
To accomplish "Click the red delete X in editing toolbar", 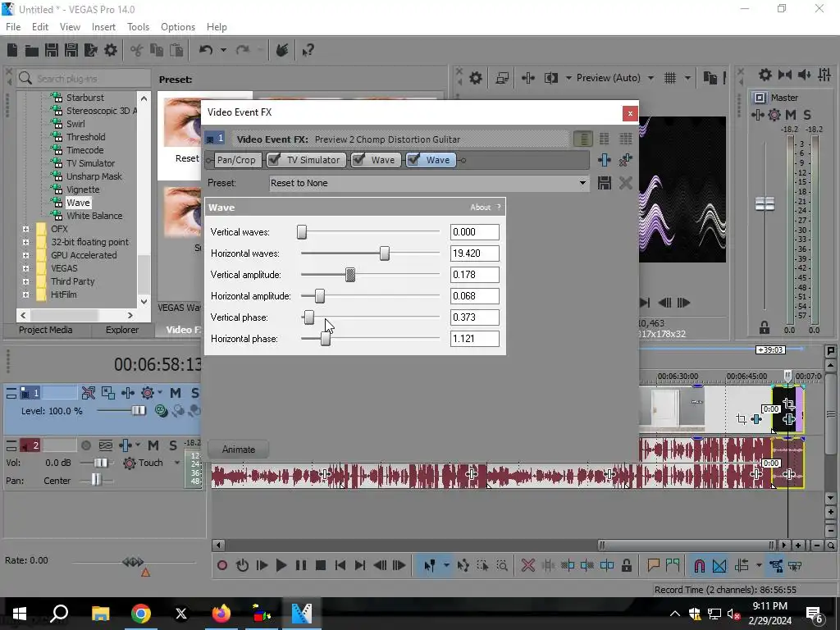I will [527, 565].
